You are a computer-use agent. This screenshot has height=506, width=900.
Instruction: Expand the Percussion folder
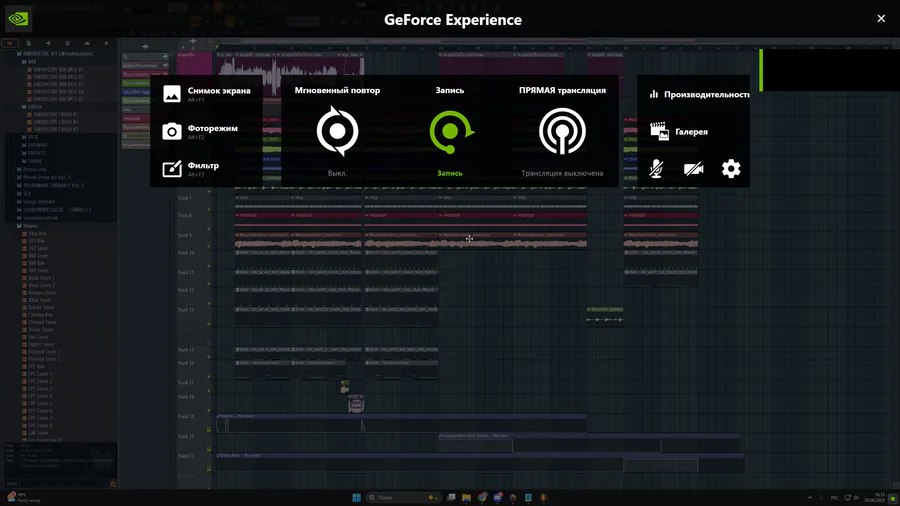[x=32, y=169]
